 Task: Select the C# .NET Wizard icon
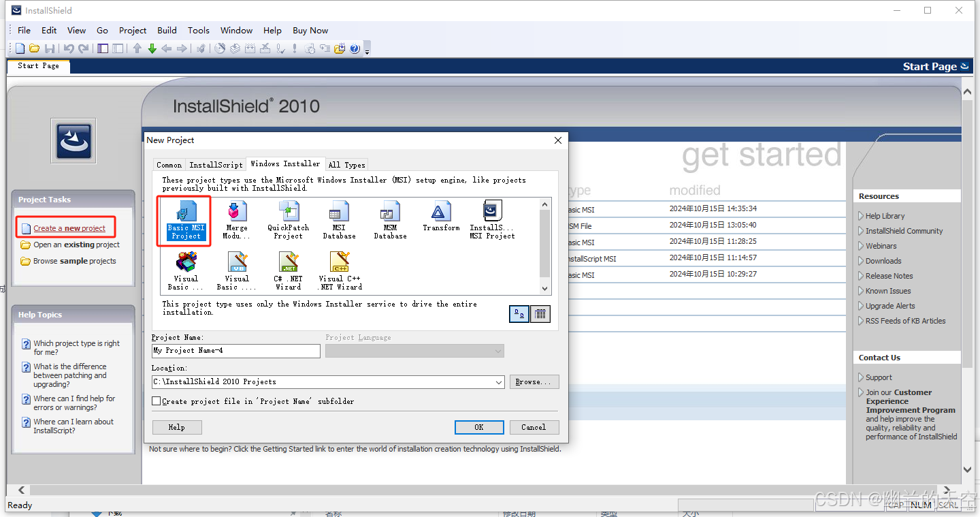pos(288,271)
